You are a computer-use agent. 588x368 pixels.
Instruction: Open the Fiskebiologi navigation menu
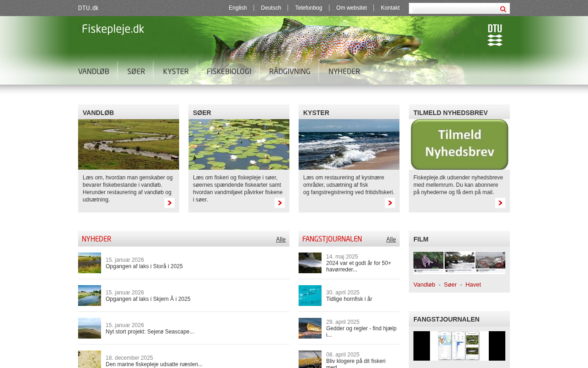tap(229, 72)
